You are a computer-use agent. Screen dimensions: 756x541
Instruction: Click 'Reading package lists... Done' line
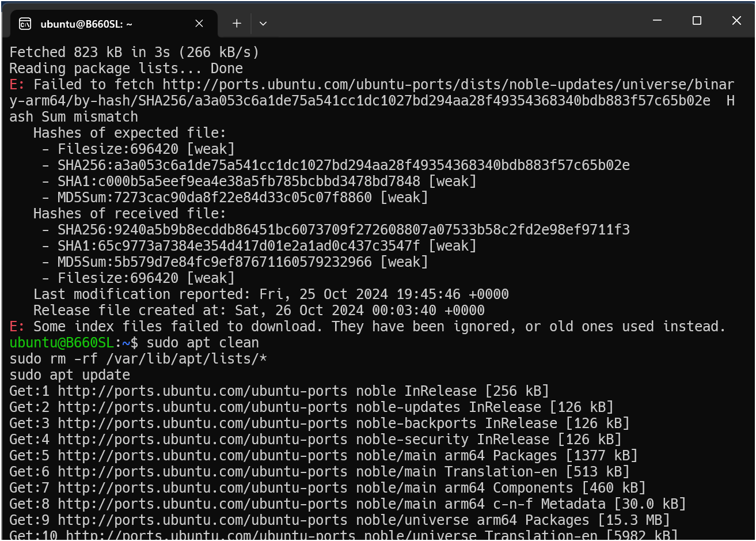tap(126, 69)
